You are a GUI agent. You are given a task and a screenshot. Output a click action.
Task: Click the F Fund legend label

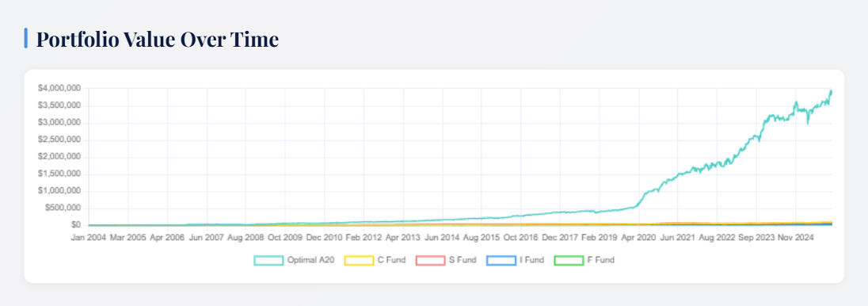(x=600, y=260)
